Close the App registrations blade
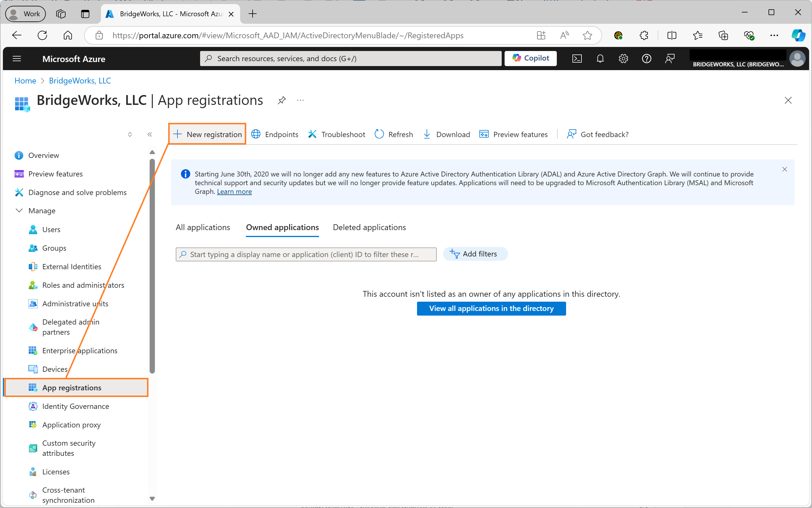Viewport: 812px width, 508px height. (788, 100)
